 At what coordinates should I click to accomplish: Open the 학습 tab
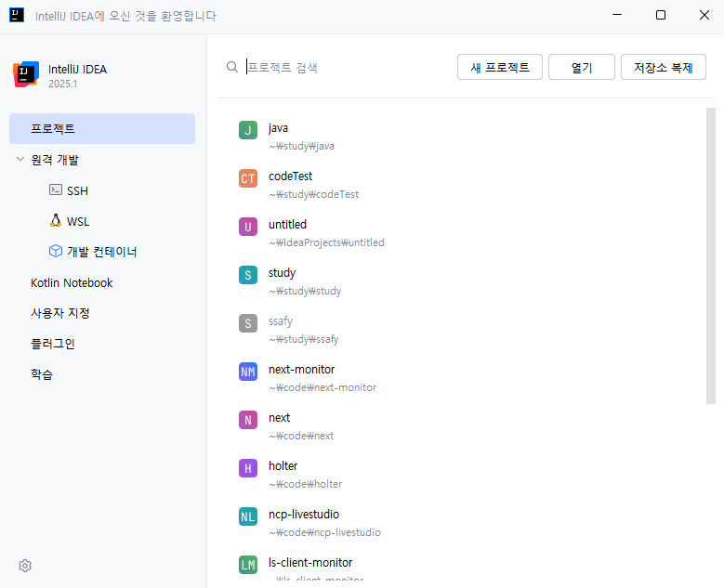tap(42, 374)
